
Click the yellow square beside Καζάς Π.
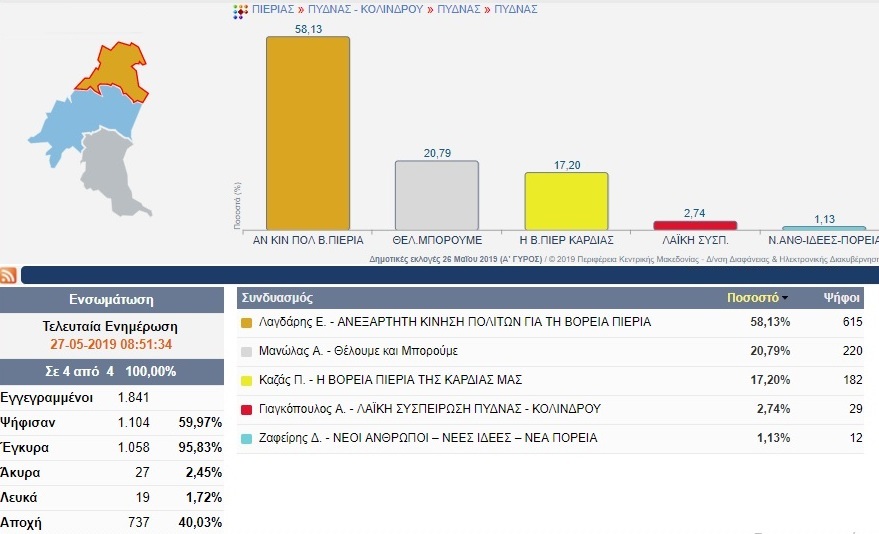(x=247, y=381)
